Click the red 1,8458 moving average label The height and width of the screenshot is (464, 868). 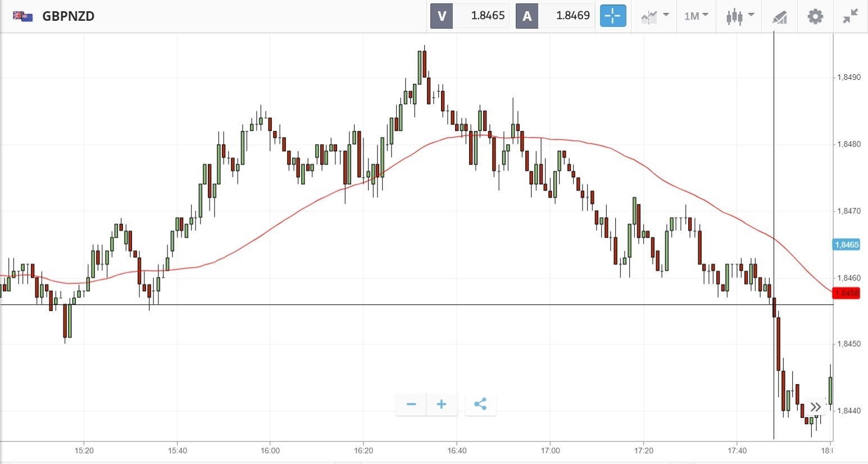pos(847,293)
